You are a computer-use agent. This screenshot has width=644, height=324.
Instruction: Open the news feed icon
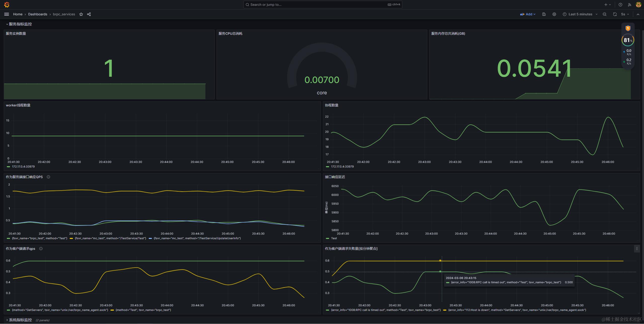[629, 5]
